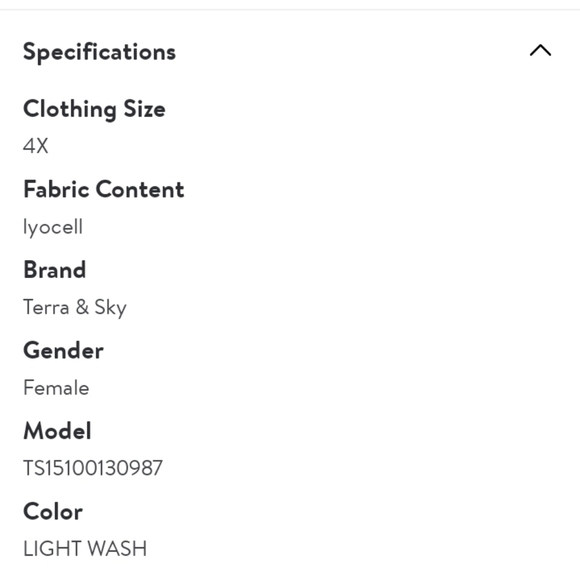The image size is (580, 580).
Task: Click the Female gender value
Action: click(56, 388)
